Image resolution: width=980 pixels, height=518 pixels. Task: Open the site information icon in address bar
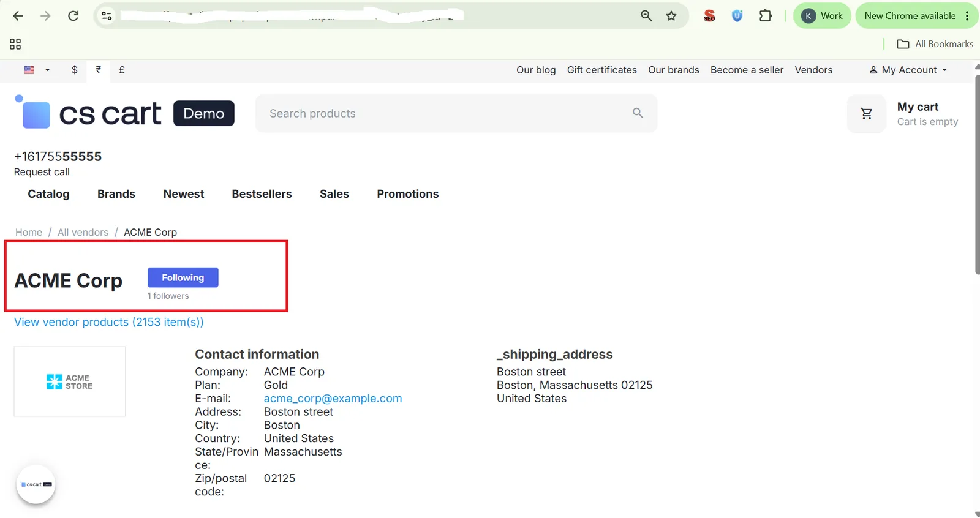pos(107,16)
